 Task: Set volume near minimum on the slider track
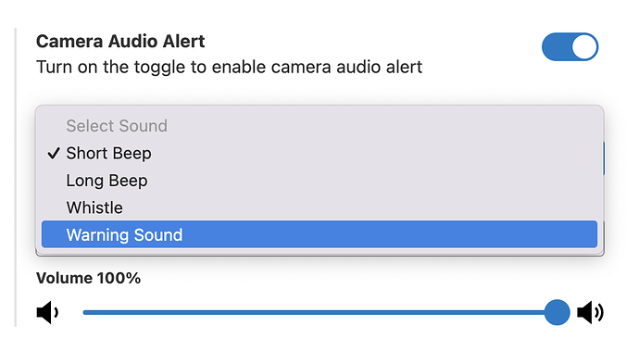tap(88, 313)
